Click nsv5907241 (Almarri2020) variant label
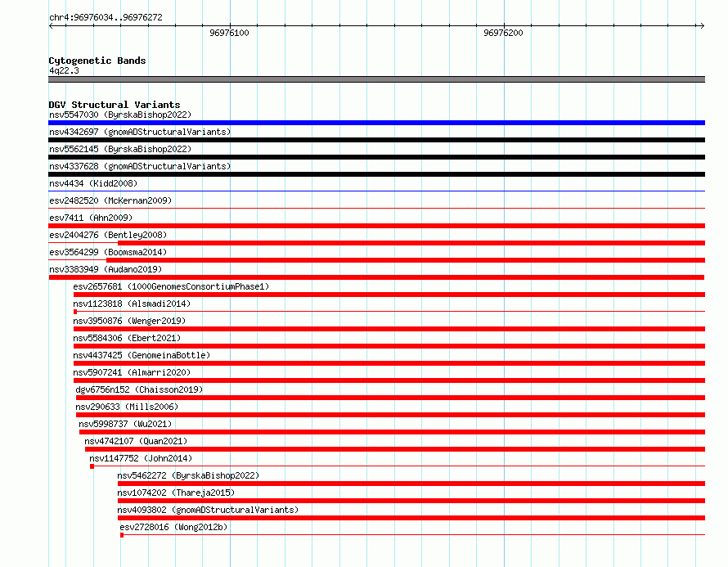The width and height of the screenshot is (728, 567). tap(132, 372)
